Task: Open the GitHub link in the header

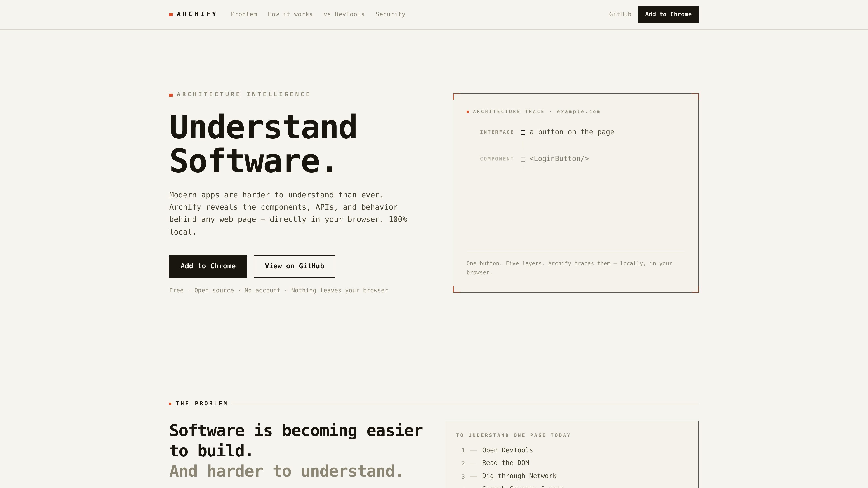Action: point(620,14)
